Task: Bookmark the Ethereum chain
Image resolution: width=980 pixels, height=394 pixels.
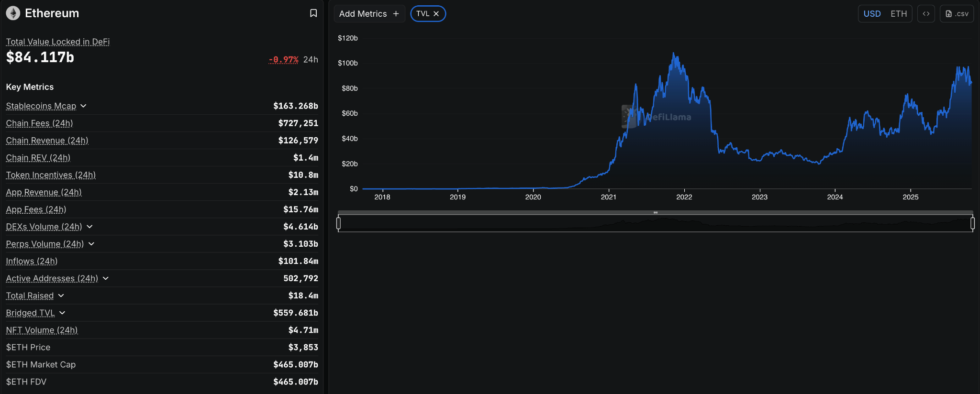Action: [x=313, y=13]
